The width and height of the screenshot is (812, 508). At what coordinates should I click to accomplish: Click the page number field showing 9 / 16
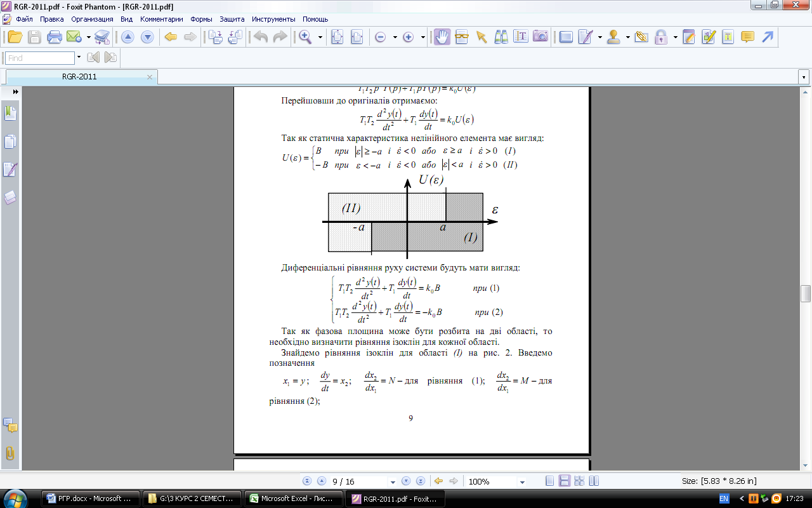(358, 481)
